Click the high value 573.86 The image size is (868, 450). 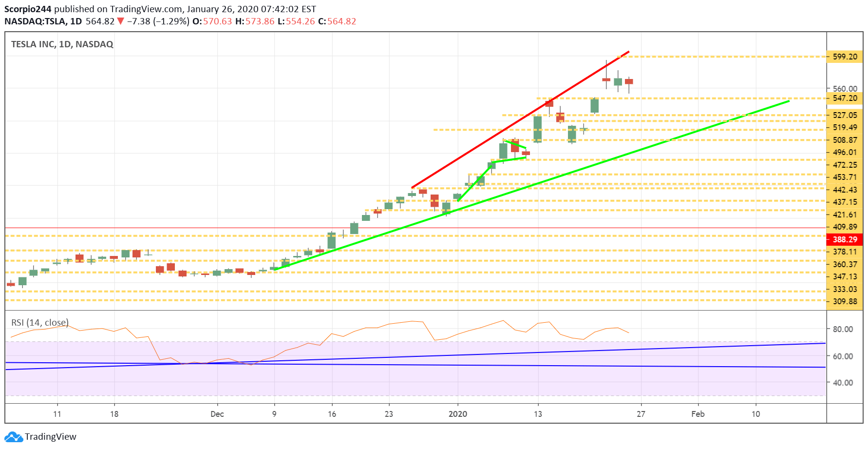[260, 21]
